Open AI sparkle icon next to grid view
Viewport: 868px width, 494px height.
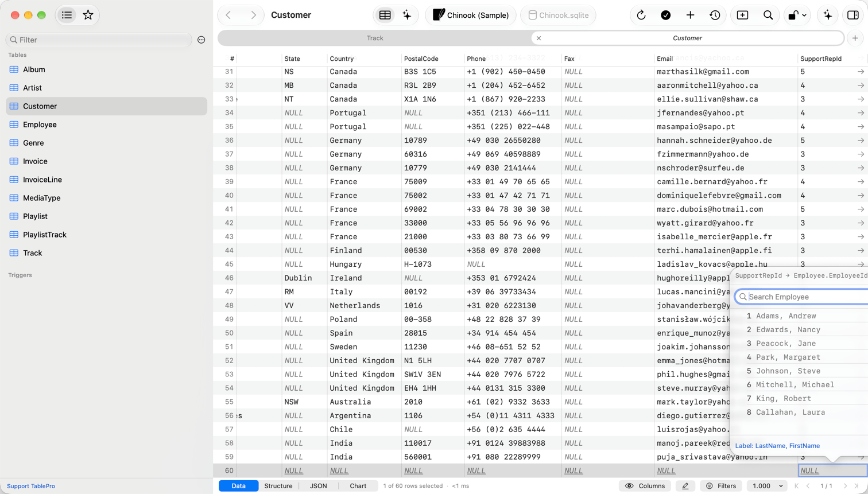pyautogui.click(x=407, y=15)
